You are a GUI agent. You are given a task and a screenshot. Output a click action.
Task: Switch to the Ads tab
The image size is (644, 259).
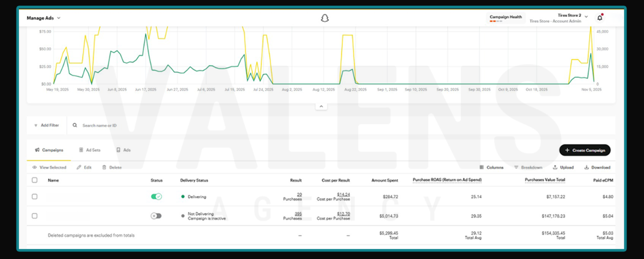pyautogui.click(x=123, y=150)
